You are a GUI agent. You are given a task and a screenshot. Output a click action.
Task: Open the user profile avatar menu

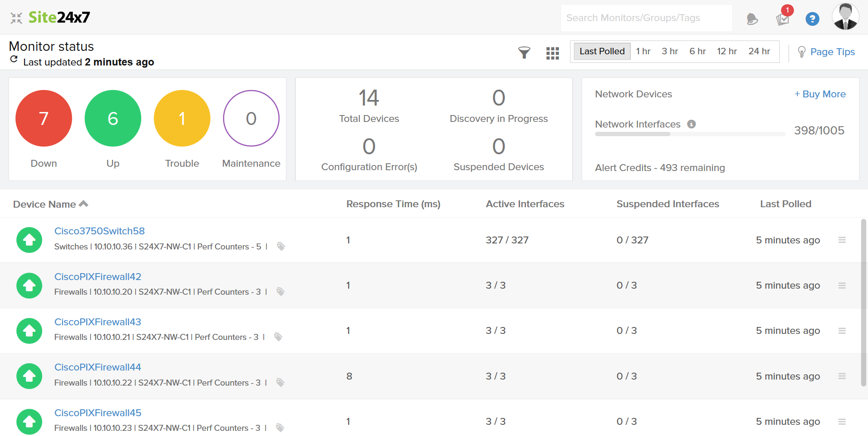[845, 17]
